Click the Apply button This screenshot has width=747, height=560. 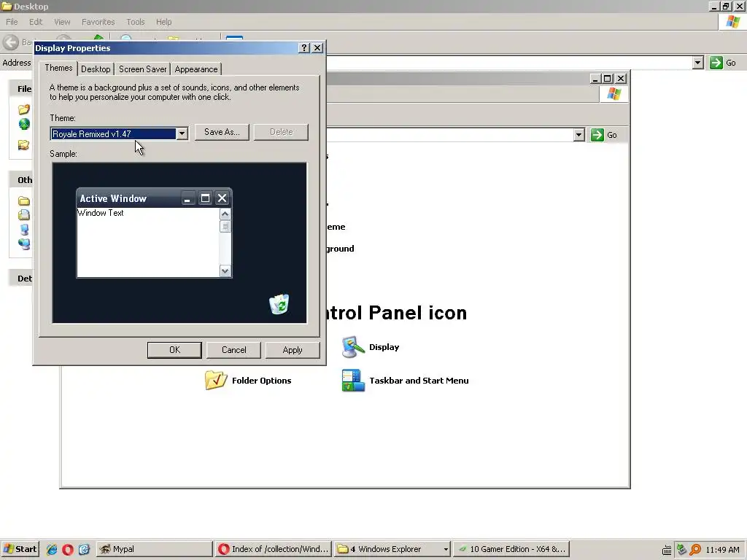click(293, 350)
